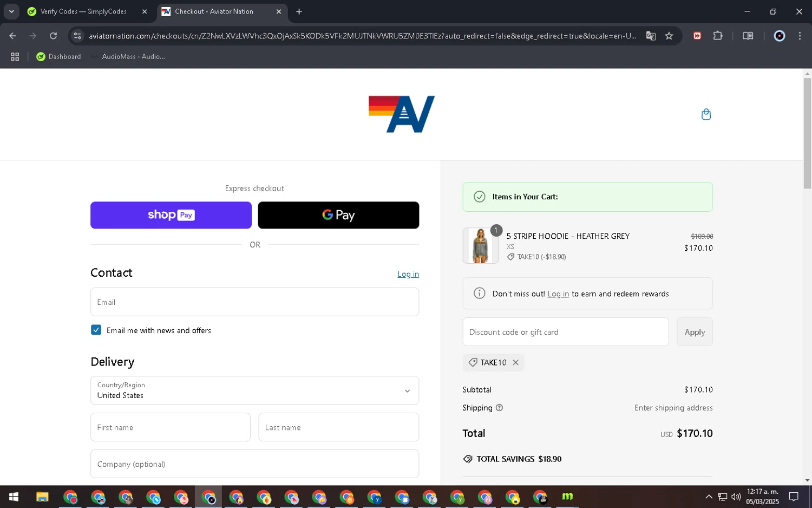
Task: Click the green 'm' taskbar app icon
Action: [x=567, y=497]
